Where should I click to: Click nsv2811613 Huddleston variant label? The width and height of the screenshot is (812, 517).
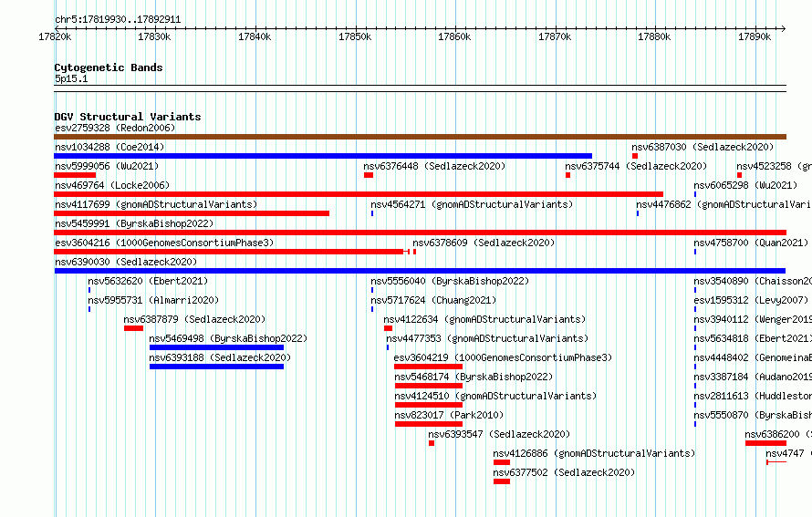pyautogui.click(x=753, y=396)
